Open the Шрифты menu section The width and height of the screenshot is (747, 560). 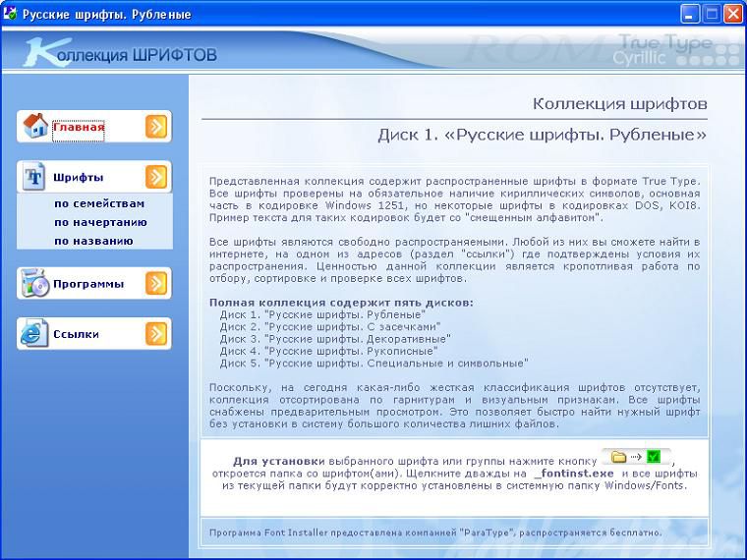[79, 178]
